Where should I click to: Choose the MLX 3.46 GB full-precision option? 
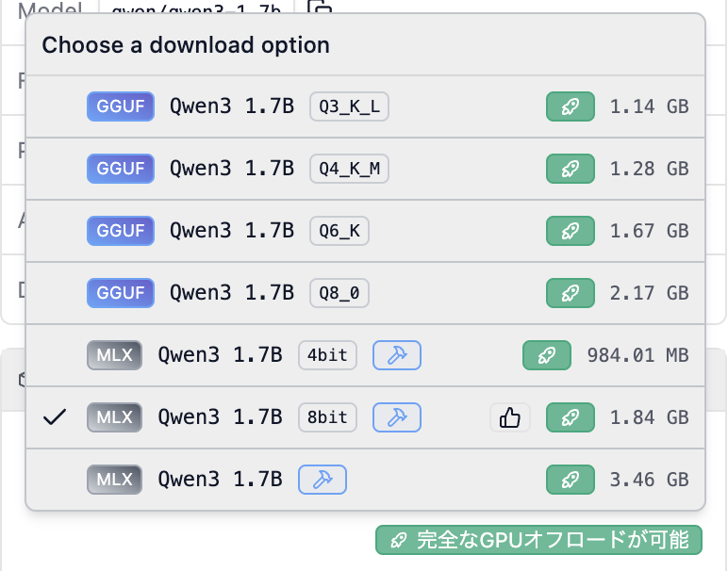219,480
